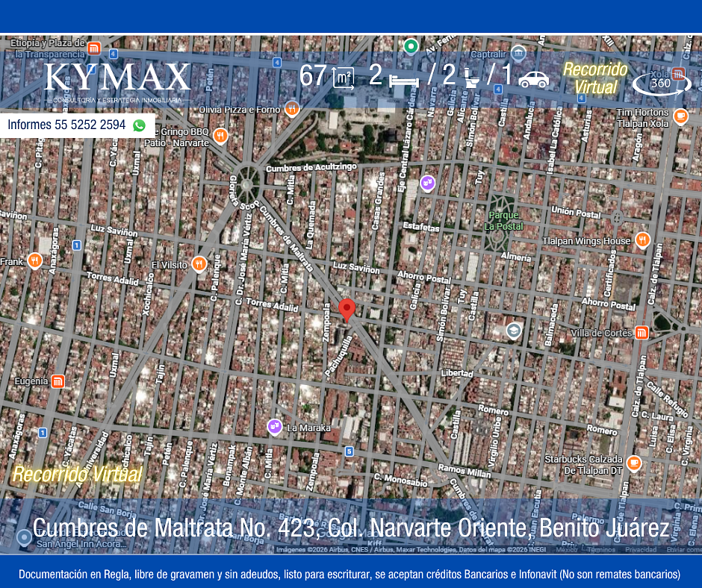Open the Términos link in the map footer
702x588 pixels.
point(600,549)
